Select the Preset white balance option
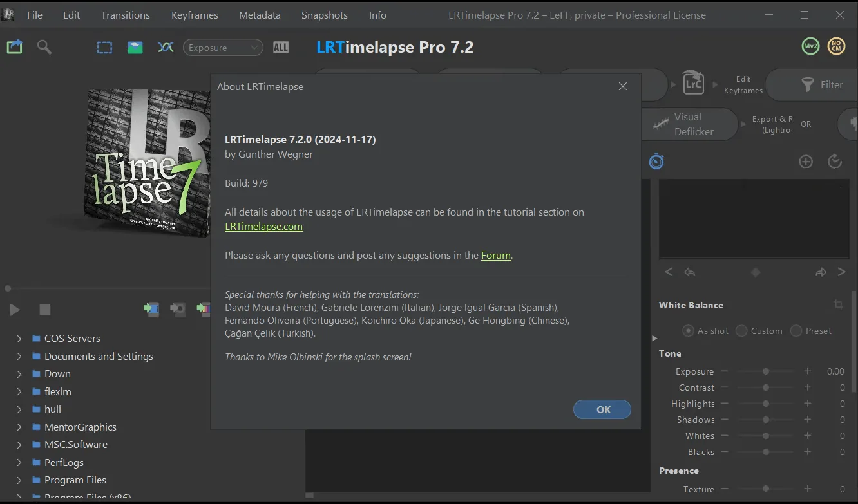Screen dimensions: 858x504 coord(811,331)
